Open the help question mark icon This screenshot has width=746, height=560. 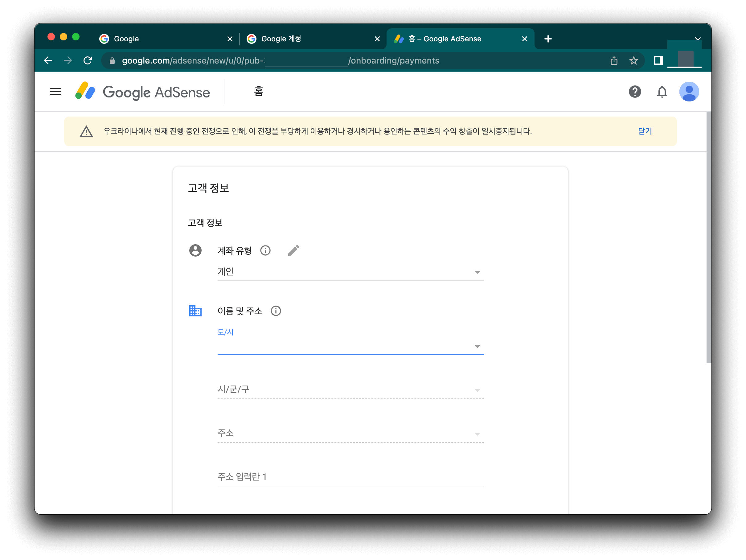(634, 92)
